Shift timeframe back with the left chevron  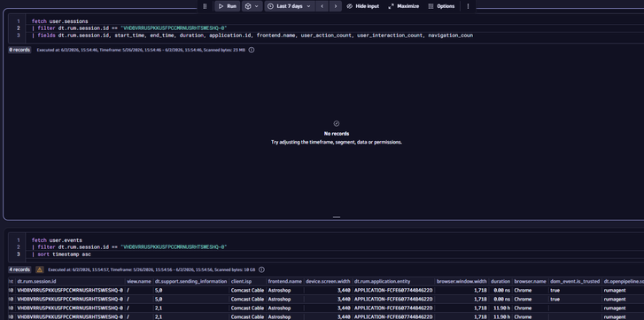[322, 6]
